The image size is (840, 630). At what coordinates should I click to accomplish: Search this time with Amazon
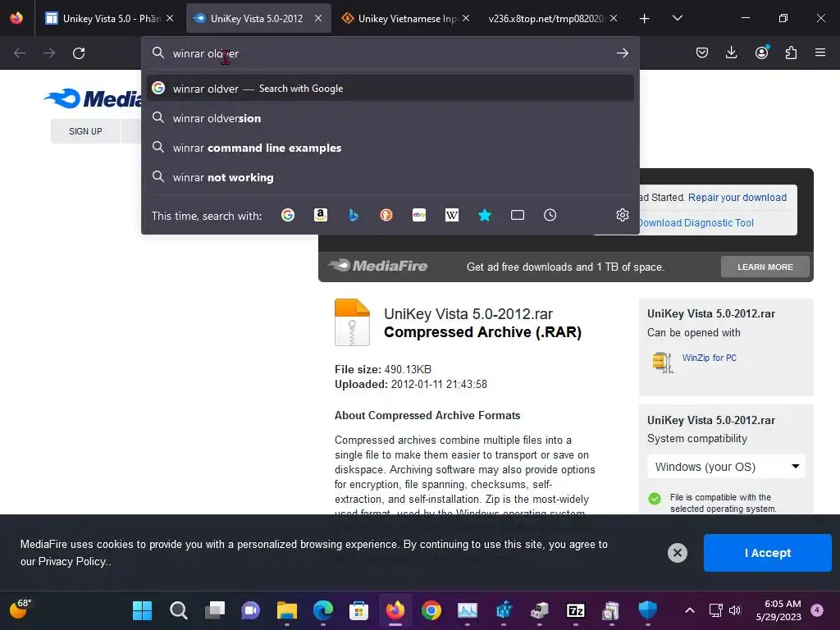[321, 216]
